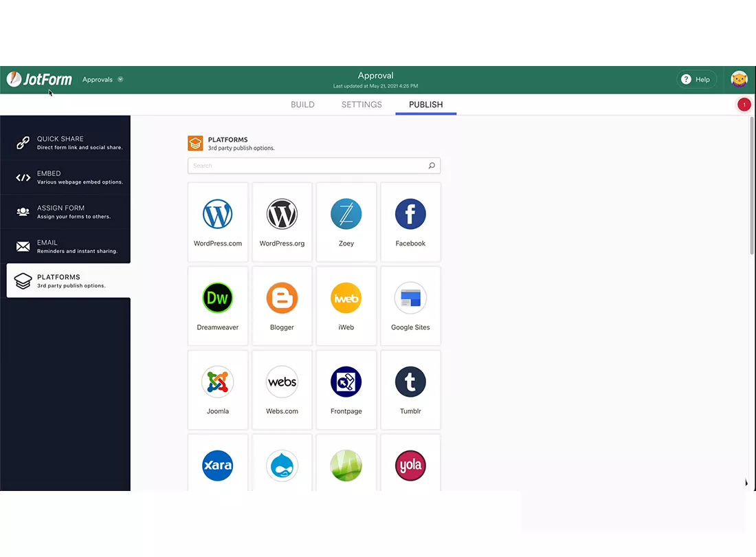Select the Google Sites platform
This screenshot has height=557, width=756.
pyautogui.click(x=410, y=306)
